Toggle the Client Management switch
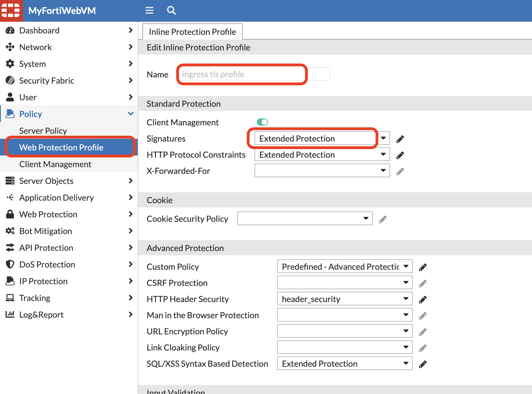This screenshot has width=532, height=394. pos(262,122)
